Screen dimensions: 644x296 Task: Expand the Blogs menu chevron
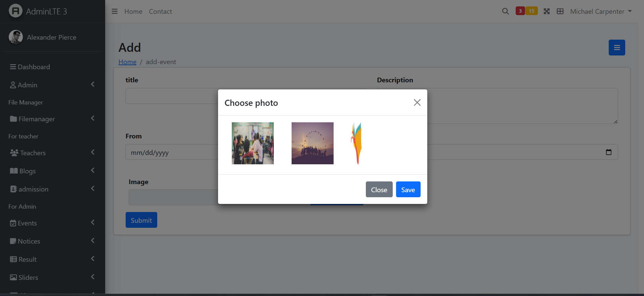pos(93,170)
